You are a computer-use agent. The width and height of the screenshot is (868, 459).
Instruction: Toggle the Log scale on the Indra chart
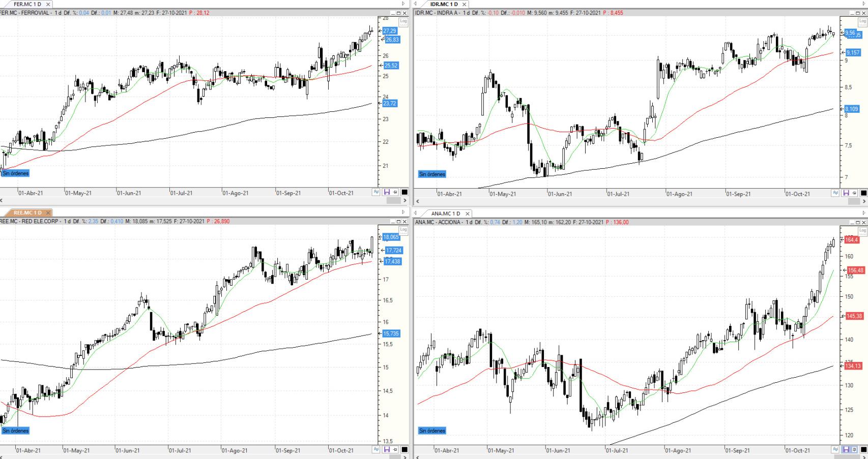click(x=862, y=21)
